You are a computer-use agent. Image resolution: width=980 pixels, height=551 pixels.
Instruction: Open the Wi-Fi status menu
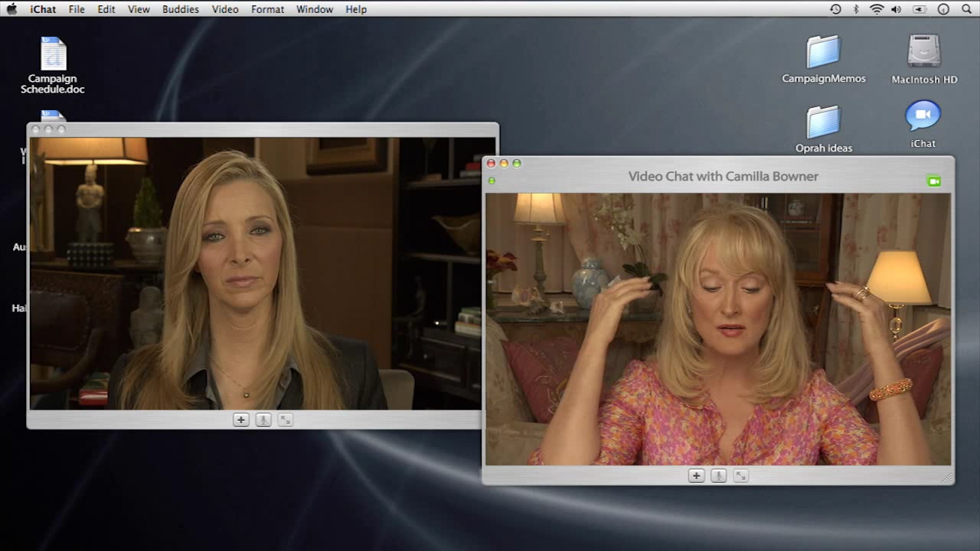click(877, 9)
